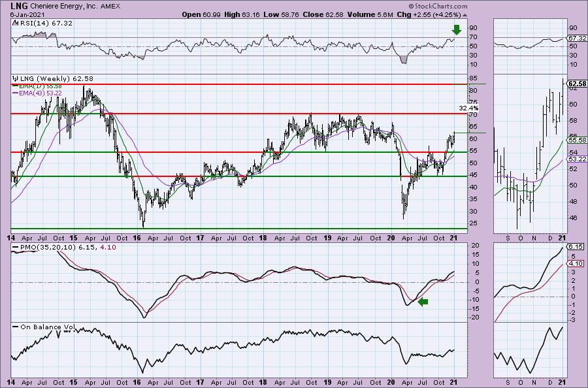Click the green EMA(17) line swatch
Screen dimensions: 588x388
tap(16, 87)
